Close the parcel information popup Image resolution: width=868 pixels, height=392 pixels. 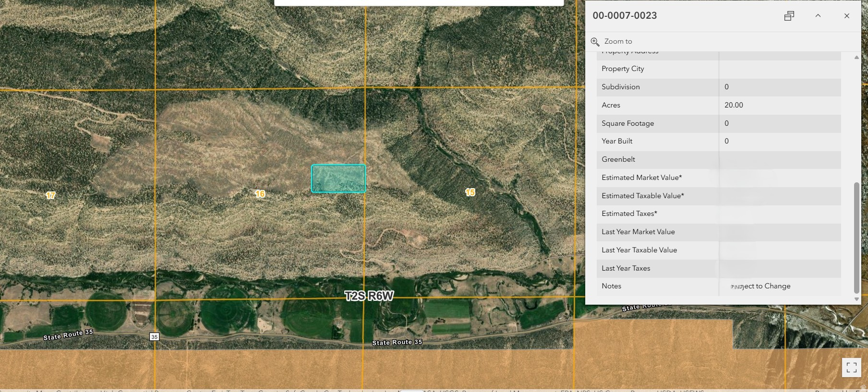846,16
